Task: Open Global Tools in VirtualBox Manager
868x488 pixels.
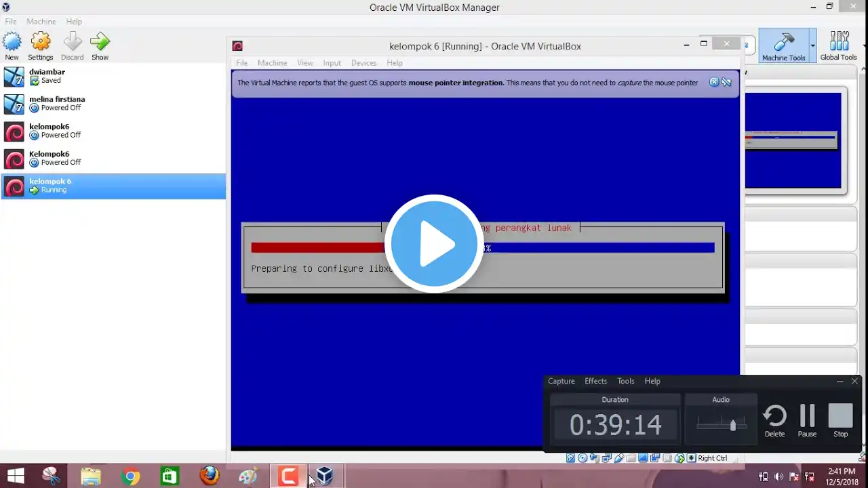Action: [x=839, y=45]
